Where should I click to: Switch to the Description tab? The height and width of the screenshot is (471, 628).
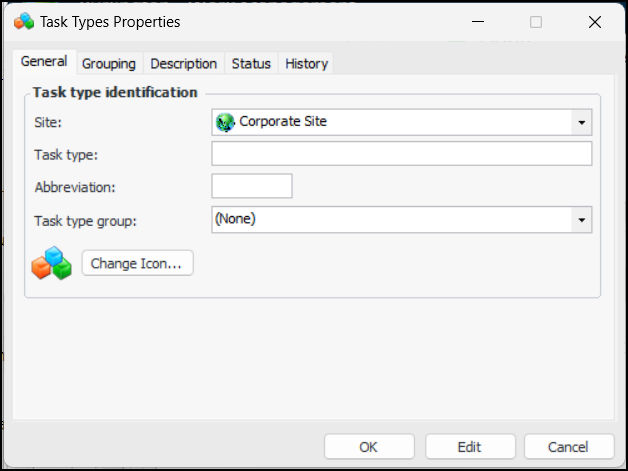(184, 63)
